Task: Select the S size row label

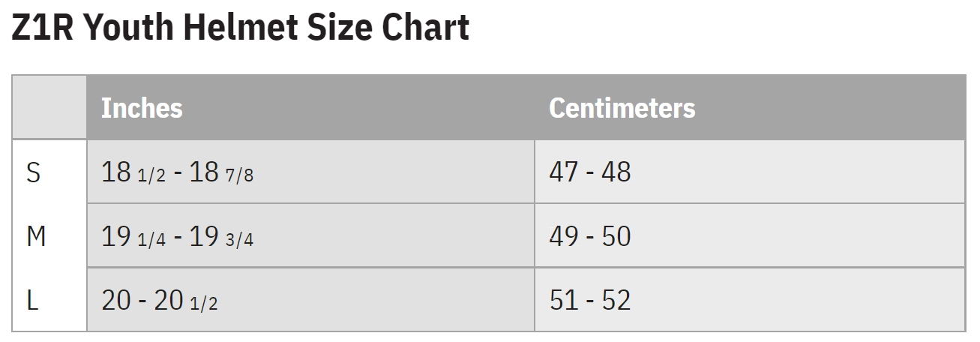Action: click(x=34, y=172)
